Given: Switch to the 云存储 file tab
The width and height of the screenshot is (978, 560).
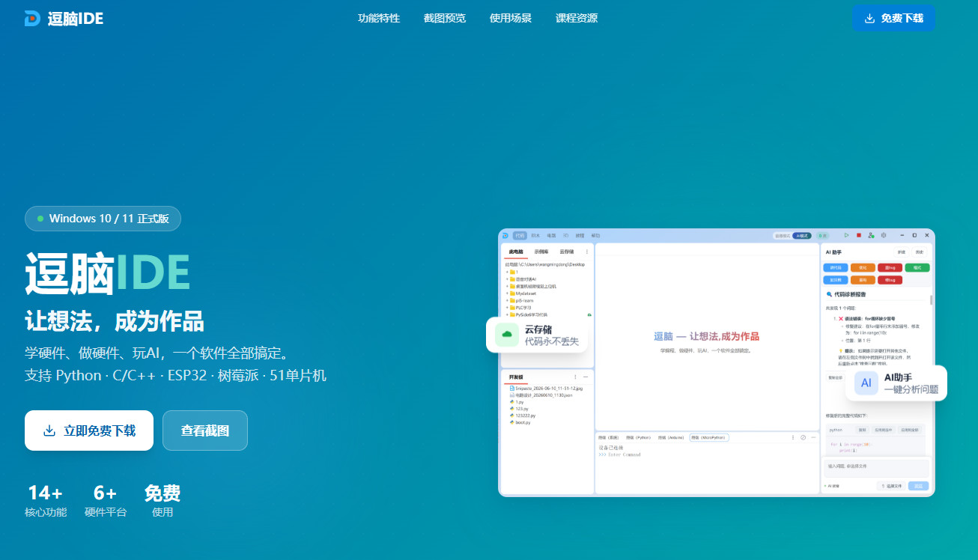Looking at the screenshot, I should 567,252.
